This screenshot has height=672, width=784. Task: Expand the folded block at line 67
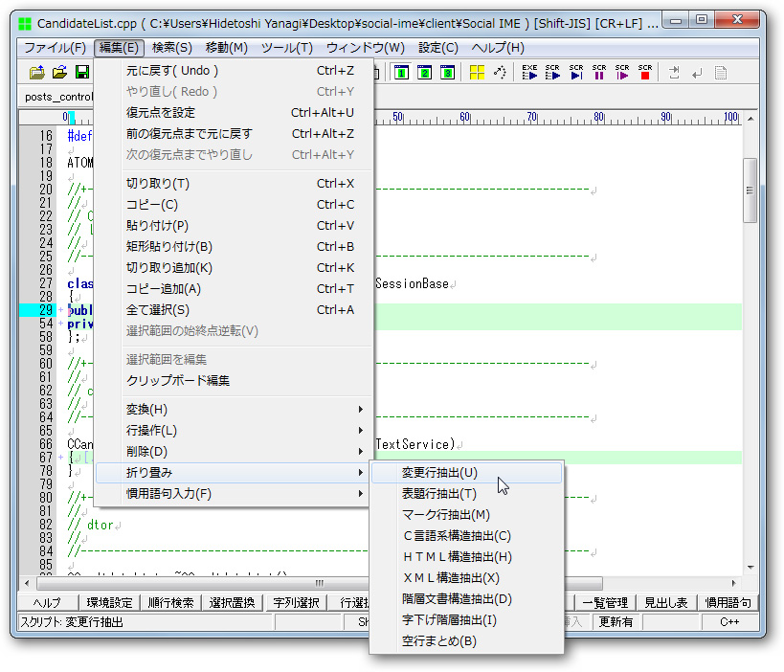click(60, 457)
